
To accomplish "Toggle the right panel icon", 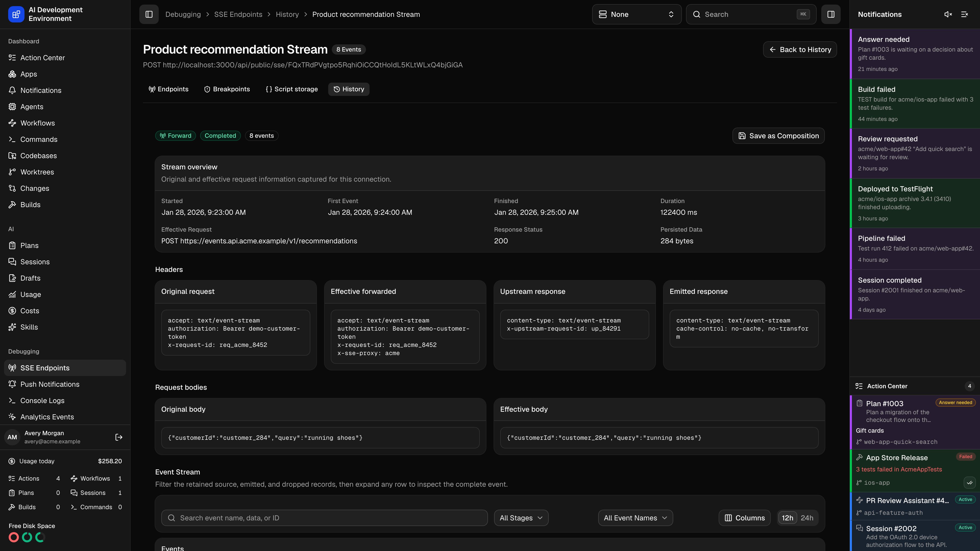I will tap(831, 15).
